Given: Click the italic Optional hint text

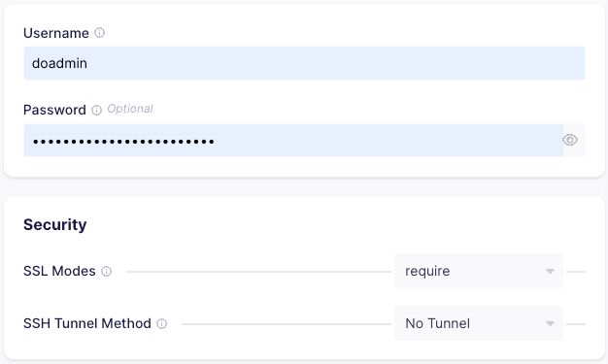Looking at the screenshot, I should pos(130,109).
